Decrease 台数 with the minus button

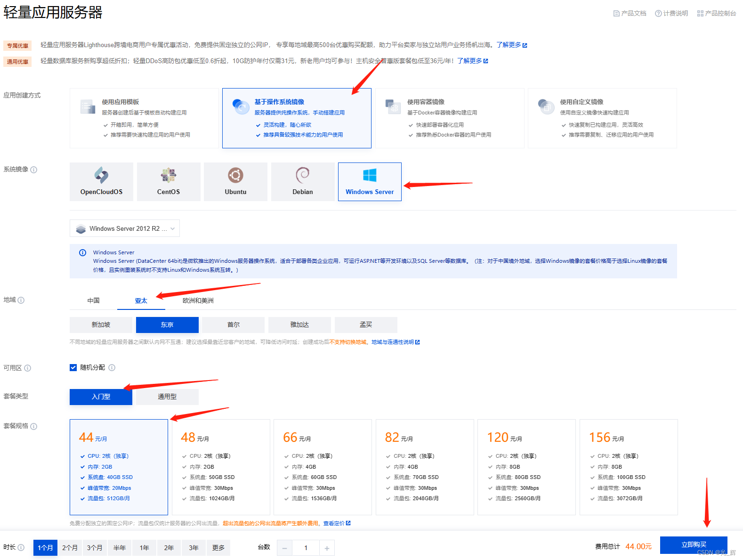coord(284,548)
